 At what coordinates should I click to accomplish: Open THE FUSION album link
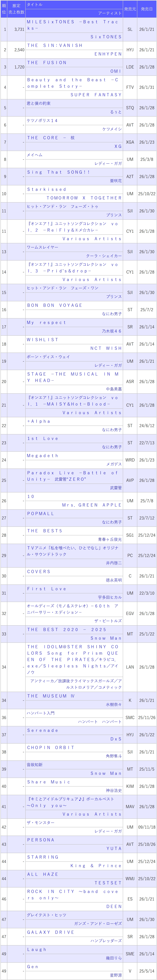click(x=47, y=62)
